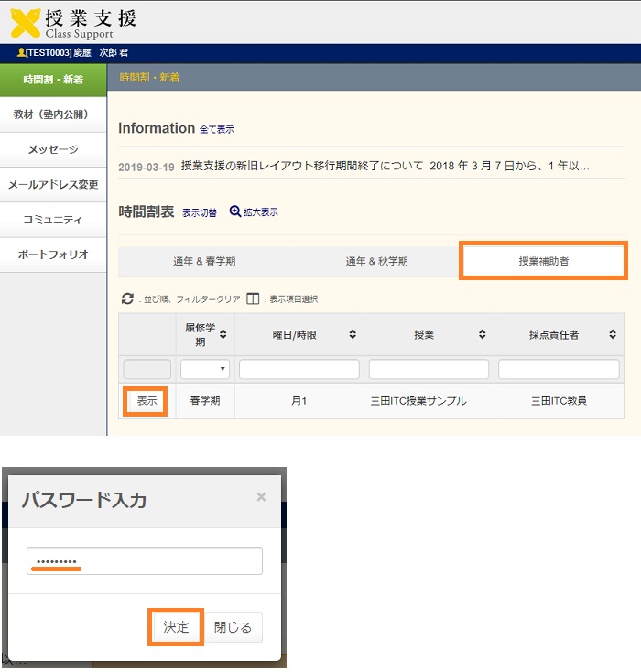Open the 履修学期 filter dropdown

click(205, 369)
